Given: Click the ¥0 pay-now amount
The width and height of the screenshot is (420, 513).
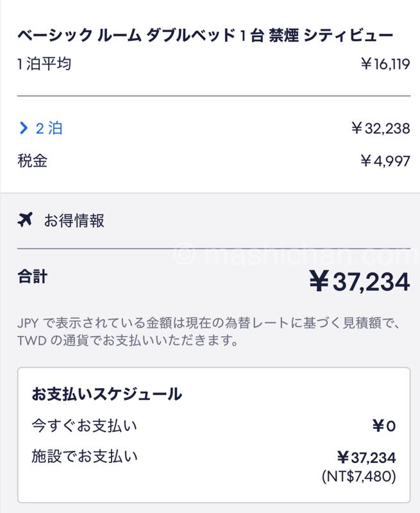Looking at the screenshot, I should (383, 426).
